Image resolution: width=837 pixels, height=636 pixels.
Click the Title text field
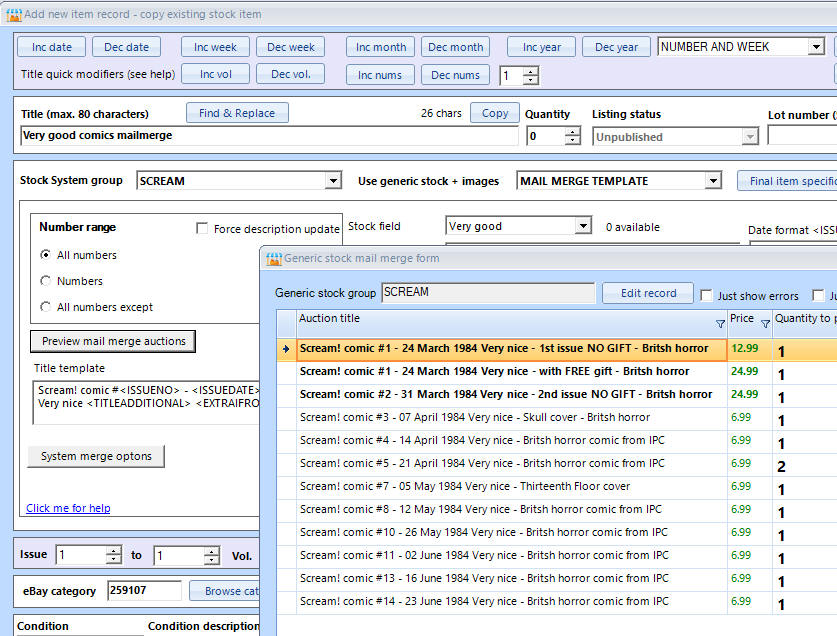tap(269, 136)
